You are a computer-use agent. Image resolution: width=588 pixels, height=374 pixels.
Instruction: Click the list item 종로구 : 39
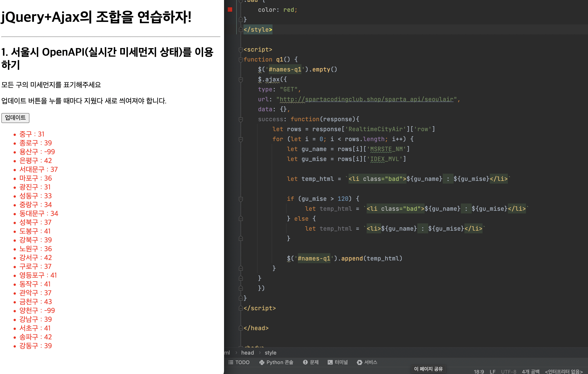point(35,143)
